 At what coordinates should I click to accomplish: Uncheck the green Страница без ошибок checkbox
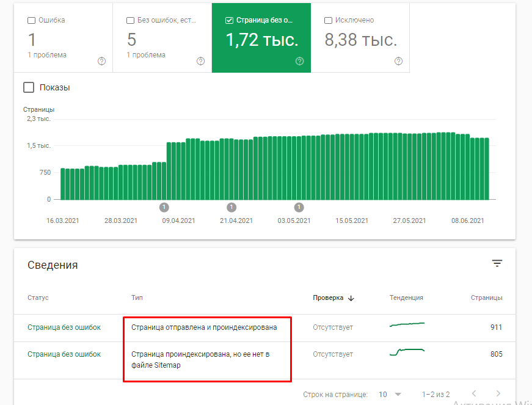click(229, 20)
